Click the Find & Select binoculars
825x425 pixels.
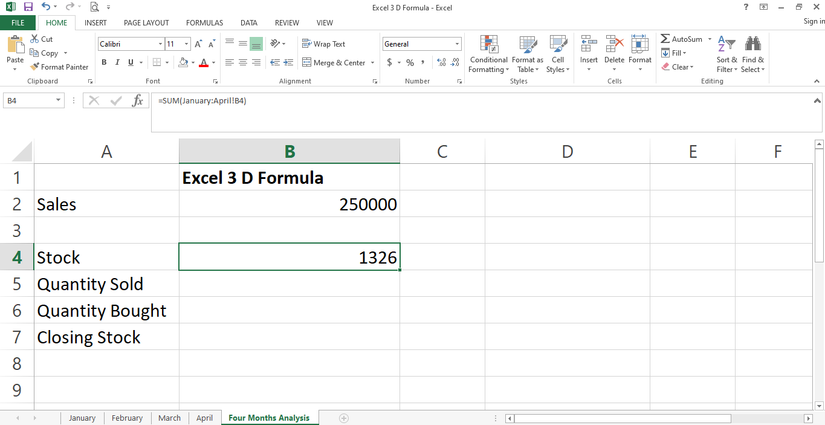click(752, 46)
